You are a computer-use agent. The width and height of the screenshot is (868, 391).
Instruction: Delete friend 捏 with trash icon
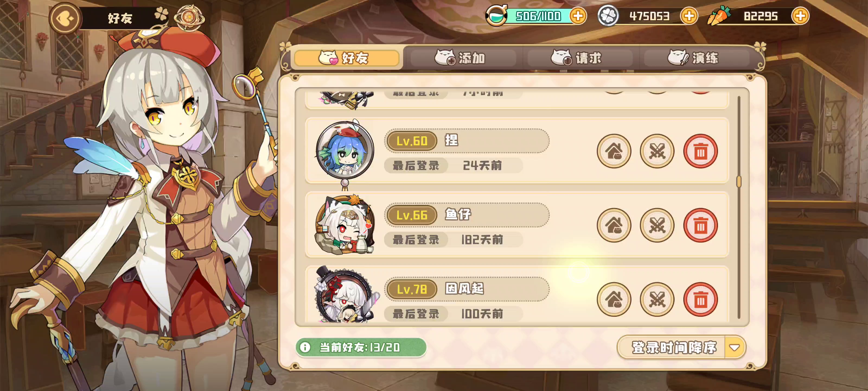pyautogui.click(x=700, y=151)
